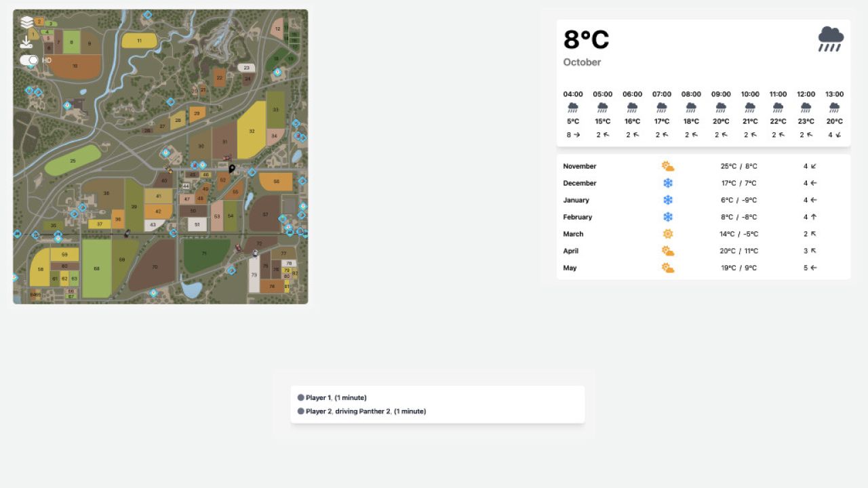Viewport: 868px width, 488px height.
Task: Open the map layers selector
Action: (26, 20)
